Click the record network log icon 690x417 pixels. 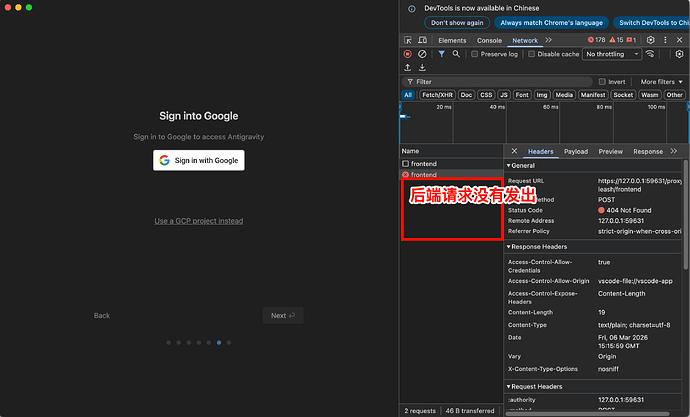(407, 54)
